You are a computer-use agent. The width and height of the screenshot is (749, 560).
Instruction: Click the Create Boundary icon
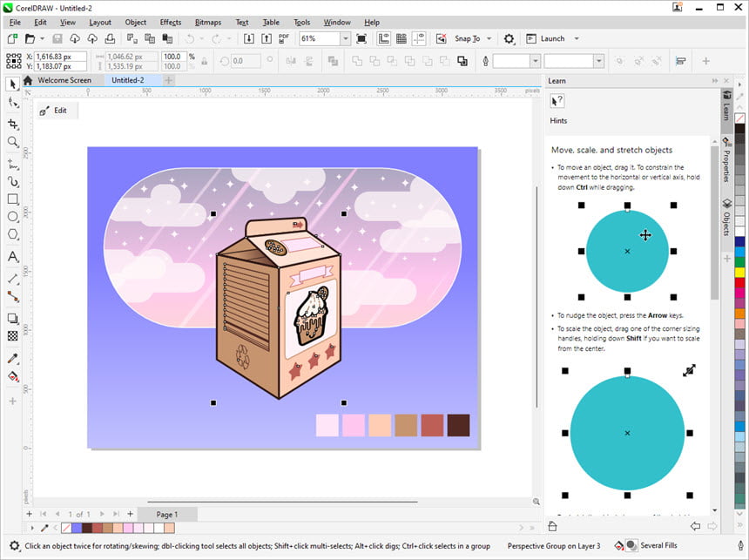click(462, 61)
